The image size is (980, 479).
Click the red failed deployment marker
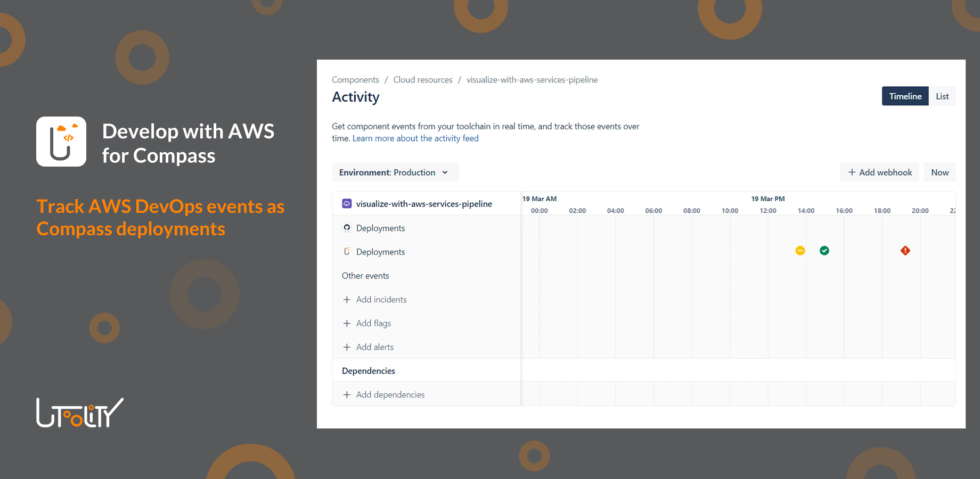coord(905,250)
